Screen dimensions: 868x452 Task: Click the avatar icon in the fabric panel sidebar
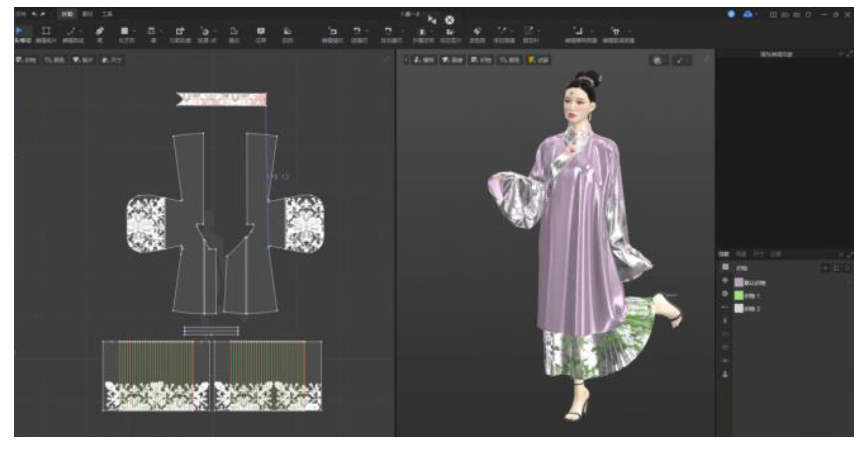[x=725, y=374]
